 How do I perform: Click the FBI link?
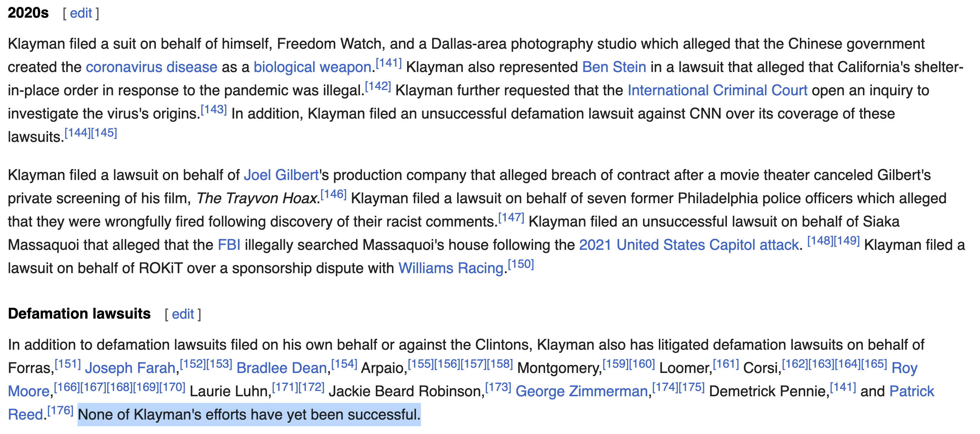tap(229, 245)
